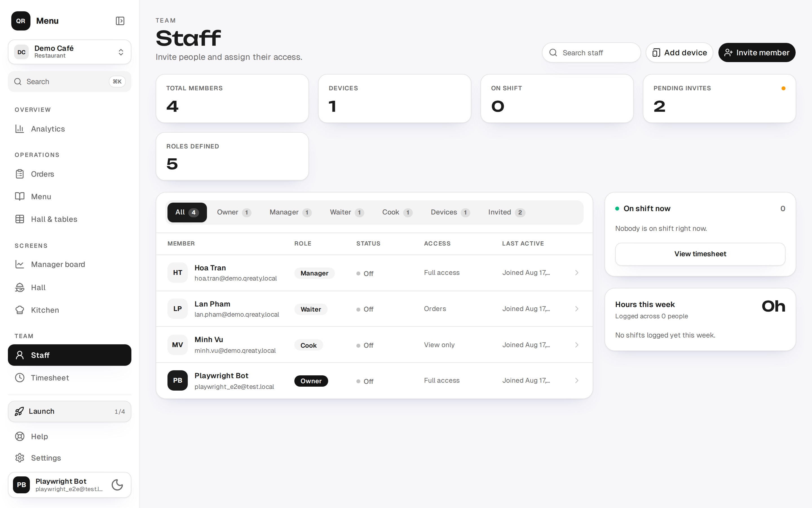This screenshot has height=508, width=812.
Task: Click Add device button
Action: (x=679, y=52)
